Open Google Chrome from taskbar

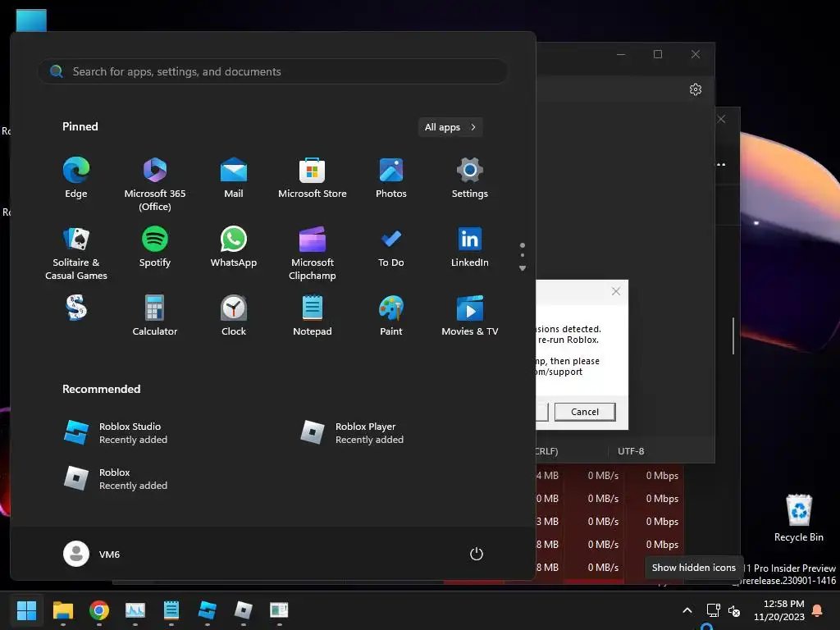click(99, 610)
